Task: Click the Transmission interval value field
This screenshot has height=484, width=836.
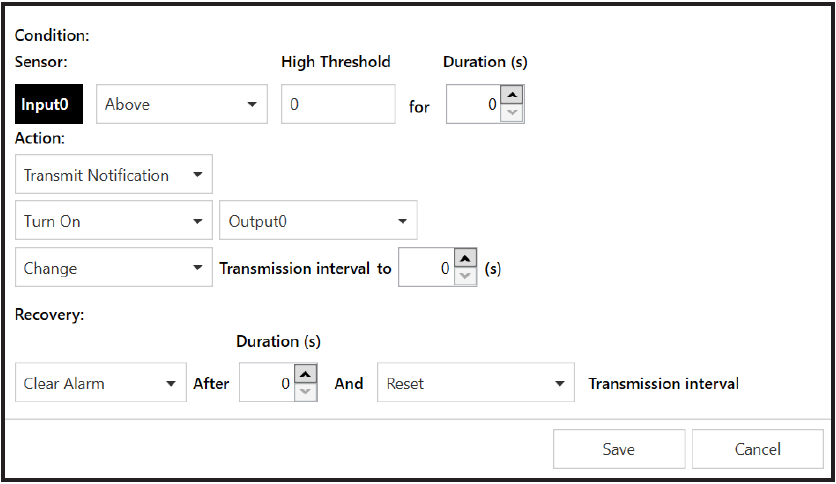Action: pyautogui.click(x=426, y=268)
